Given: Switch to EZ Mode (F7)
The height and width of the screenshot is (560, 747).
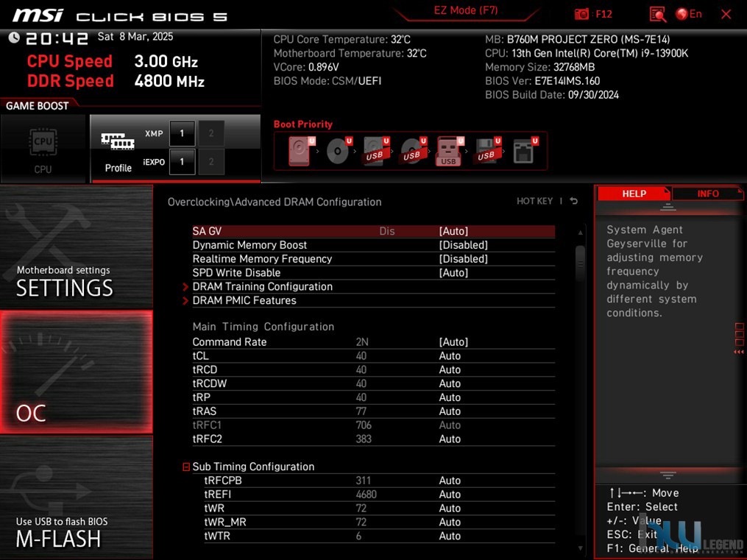Looking at the screenshot, I should click(465, 11).
